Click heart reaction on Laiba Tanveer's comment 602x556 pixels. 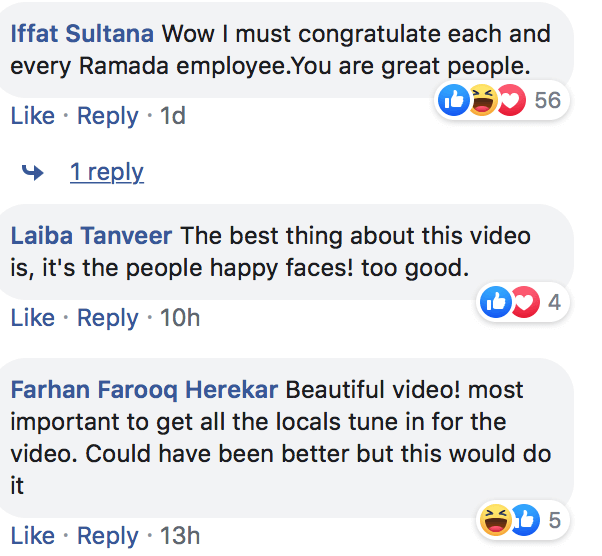pyautogui.click(x=525, y=302)
